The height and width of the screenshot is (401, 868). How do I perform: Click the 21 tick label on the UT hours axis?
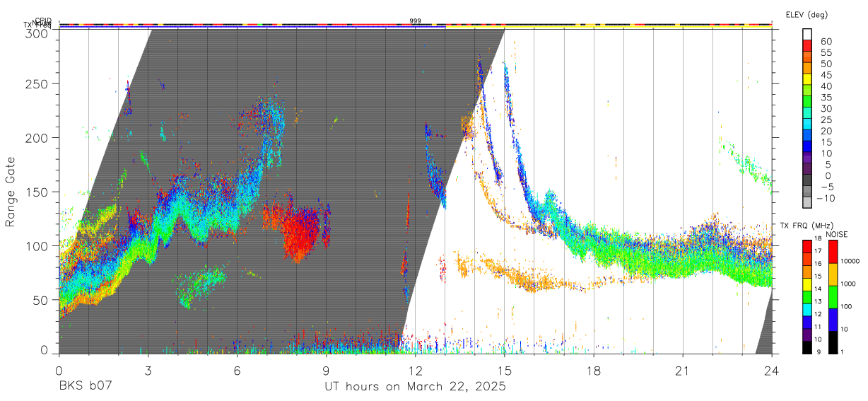[683, 370]
